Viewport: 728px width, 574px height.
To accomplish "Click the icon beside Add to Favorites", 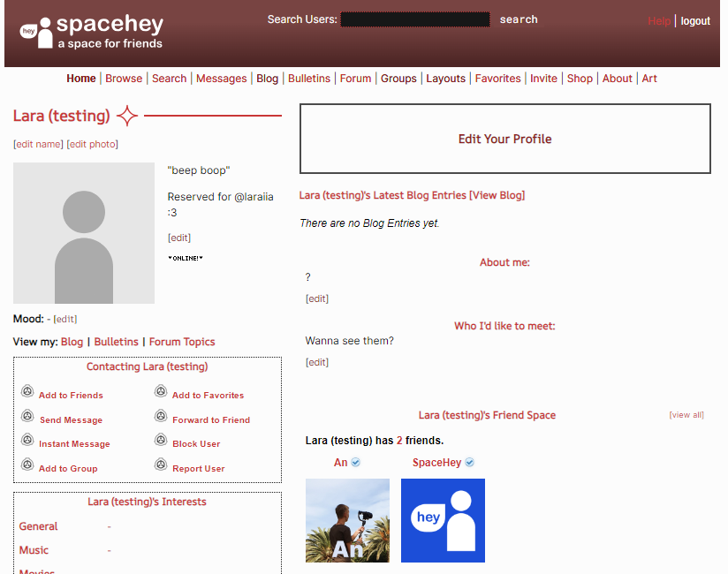I will coord(161,391).
